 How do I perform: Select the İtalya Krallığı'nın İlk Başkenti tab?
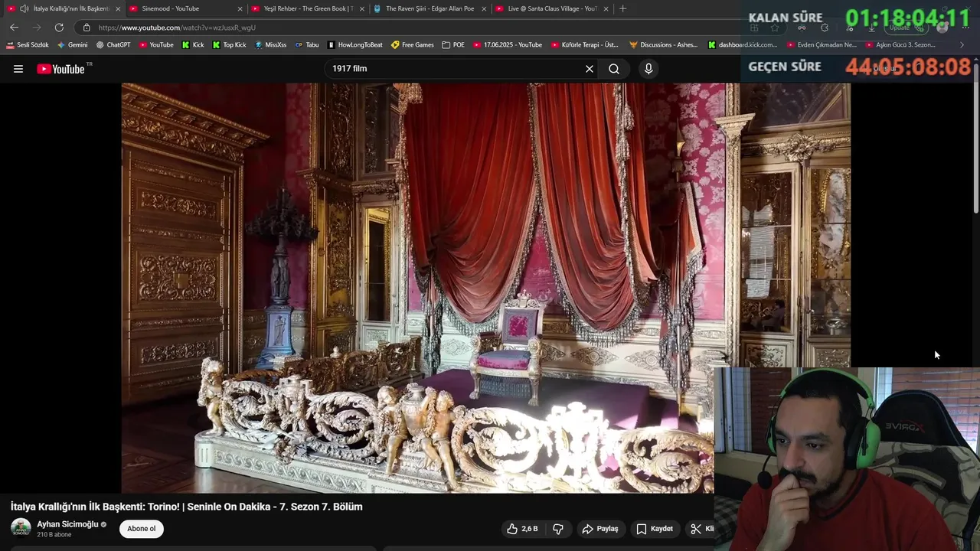pyautogui.click(x=64, y=8)
